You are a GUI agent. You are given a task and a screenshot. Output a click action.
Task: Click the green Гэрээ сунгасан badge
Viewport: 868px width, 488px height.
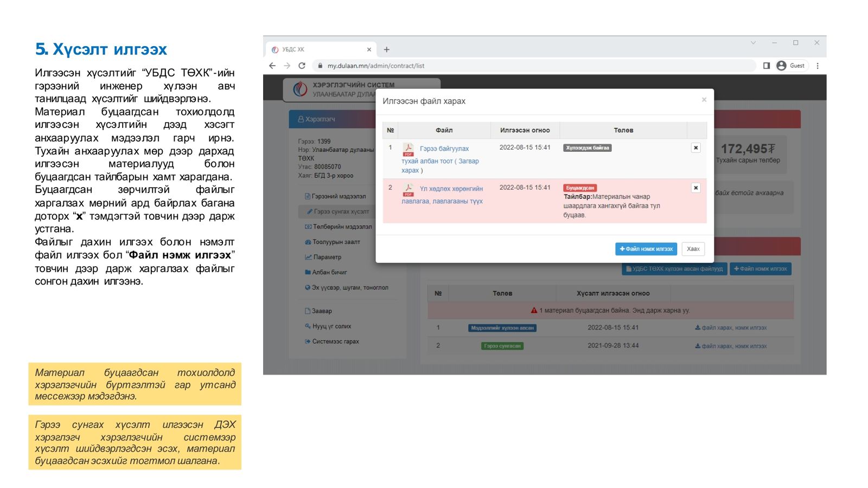tap(502, 346)
